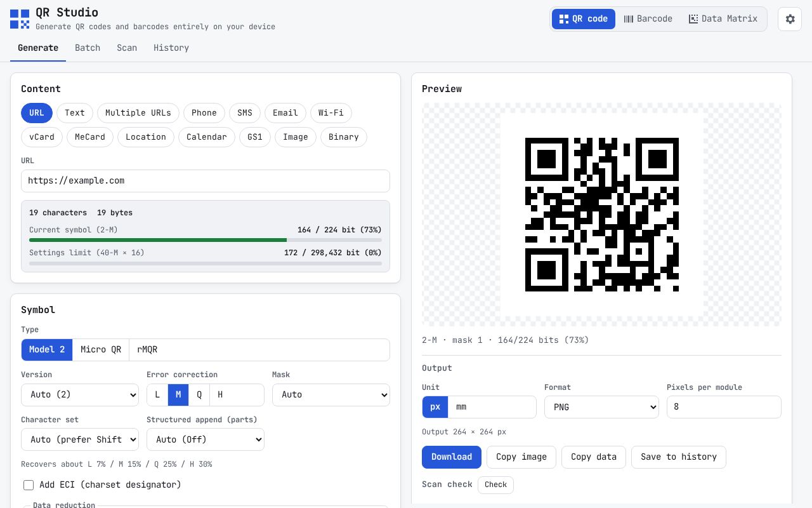The height and width of the screenshot is (508, 812).
Task: Click the Download button
Action: coord(452,457)
